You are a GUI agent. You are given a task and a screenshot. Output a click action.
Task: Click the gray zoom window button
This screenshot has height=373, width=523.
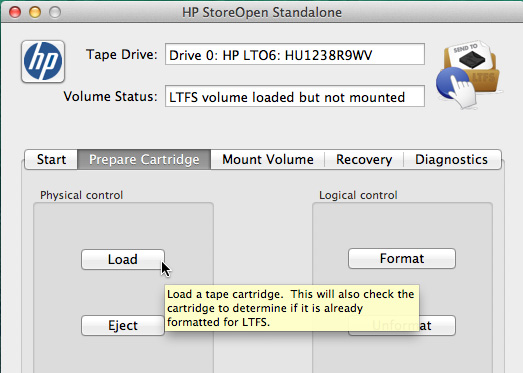coord(55,12)
